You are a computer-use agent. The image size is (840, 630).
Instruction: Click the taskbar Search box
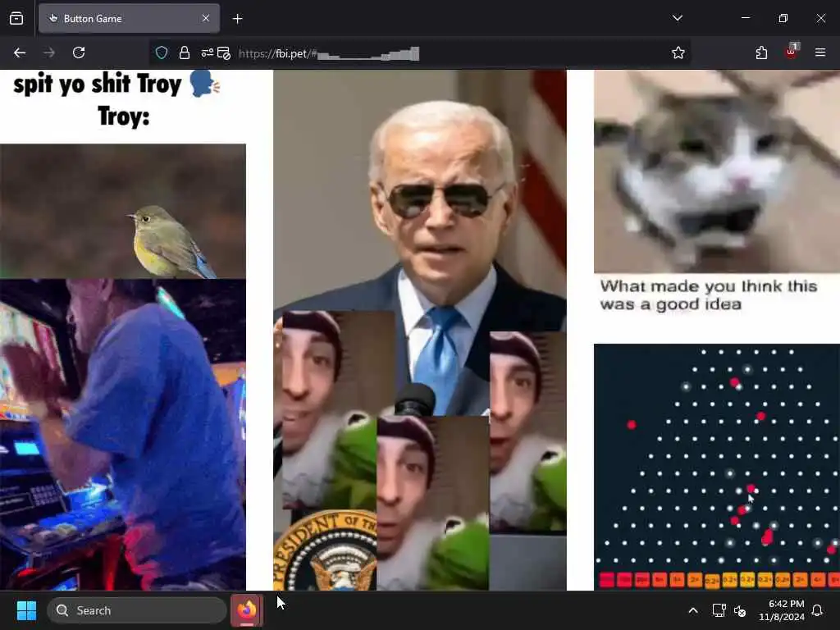click(137, 610)
